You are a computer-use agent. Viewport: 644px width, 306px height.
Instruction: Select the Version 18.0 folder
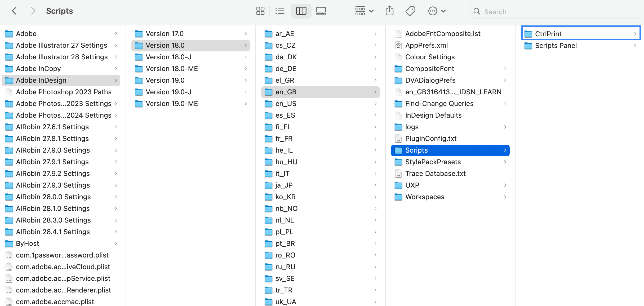pyautogui.click(x=190, y=45)
